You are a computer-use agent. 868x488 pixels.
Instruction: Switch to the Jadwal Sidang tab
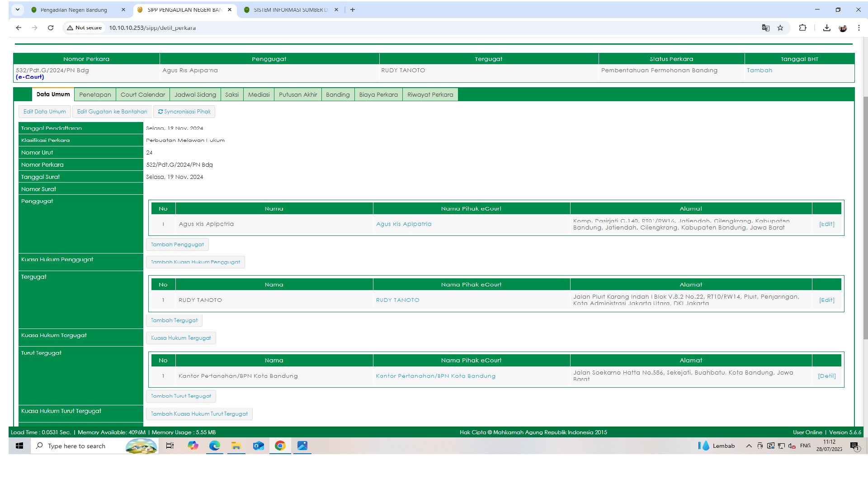tap(195, 94)
